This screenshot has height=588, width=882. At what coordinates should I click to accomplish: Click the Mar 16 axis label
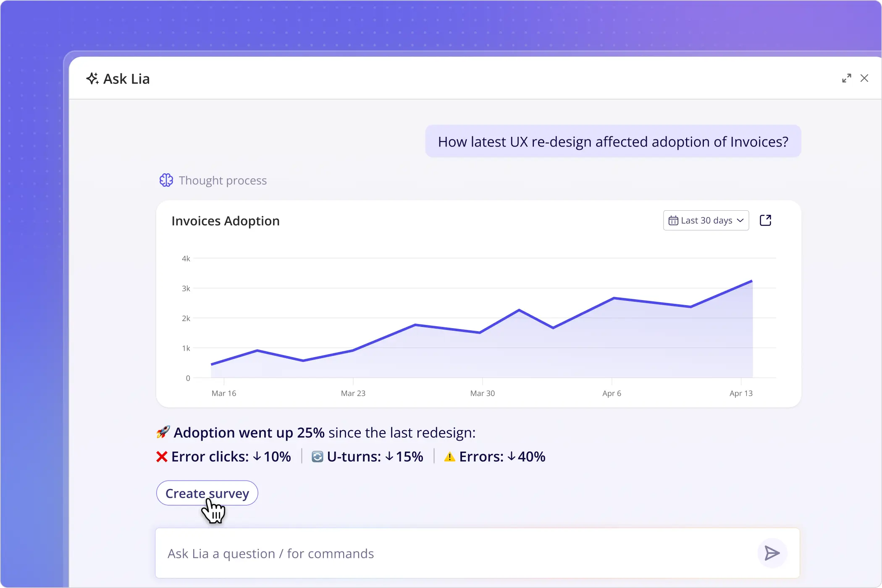[x=224, y=393]
